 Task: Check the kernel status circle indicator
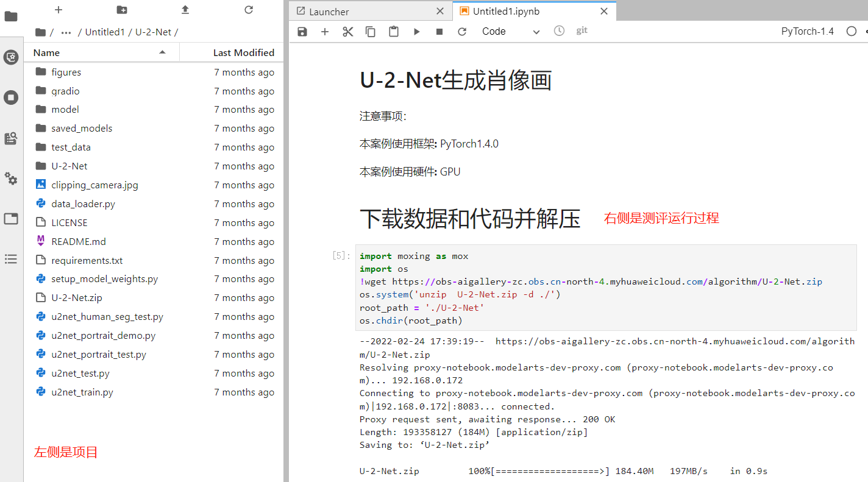(x=852, y=31)
